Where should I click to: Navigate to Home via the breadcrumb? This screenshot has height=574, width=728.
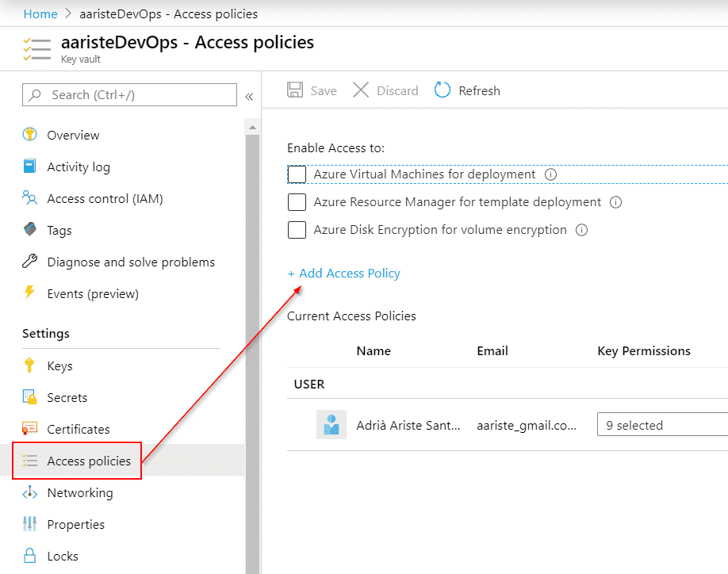pyautogui.click(x=40, y=13)
